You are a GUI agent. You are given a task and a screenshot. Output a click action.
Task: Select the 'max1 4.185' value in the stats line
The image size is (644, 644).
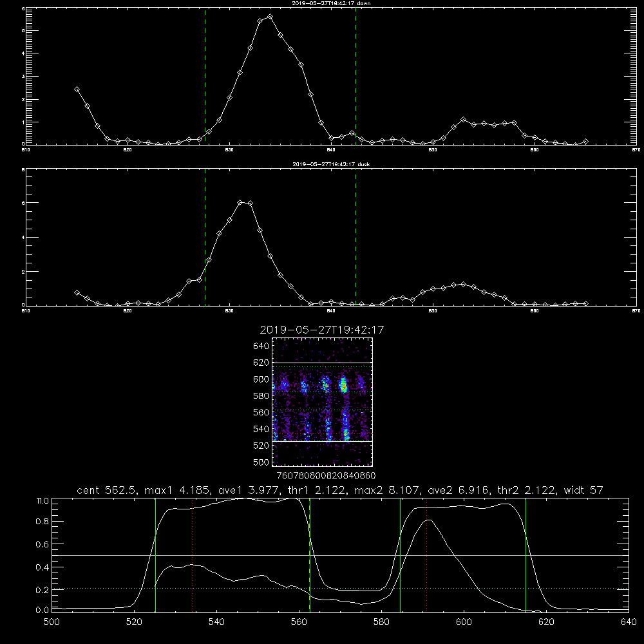pyautogui.click(x=178, y=490)
